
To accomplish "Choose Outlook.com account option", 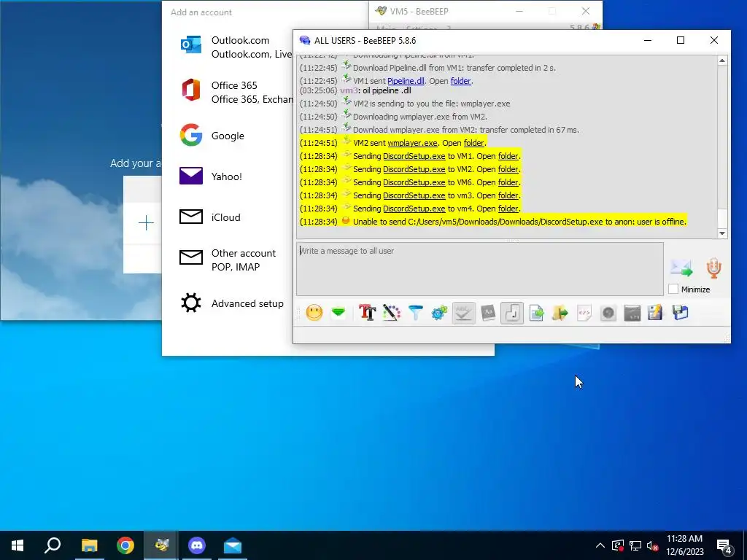I will pos(236,47).
